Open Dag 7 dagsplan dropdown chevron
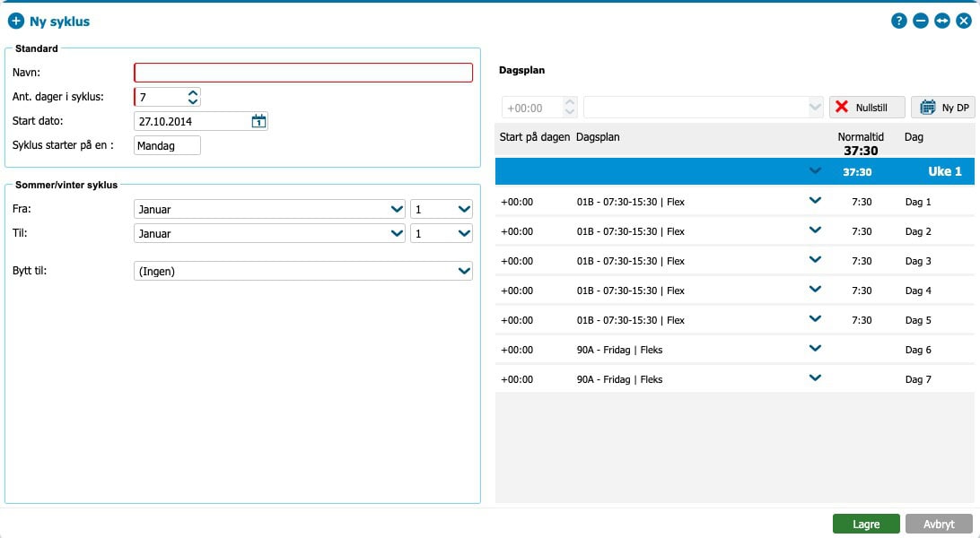This screenshot has width=980, height=538. click(x=815, y=377)
